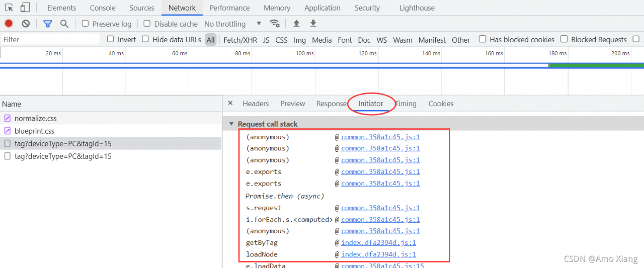Filter requests by Other
Viewport: 644px width, 268px height.
click(461, 40)
